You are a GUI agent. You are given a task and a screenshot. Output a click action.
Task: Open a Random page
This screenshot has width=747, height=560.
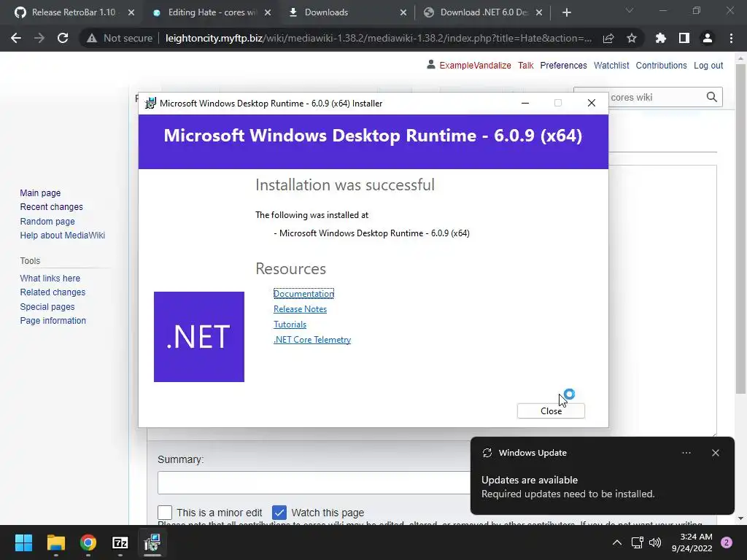pos(47,221)
